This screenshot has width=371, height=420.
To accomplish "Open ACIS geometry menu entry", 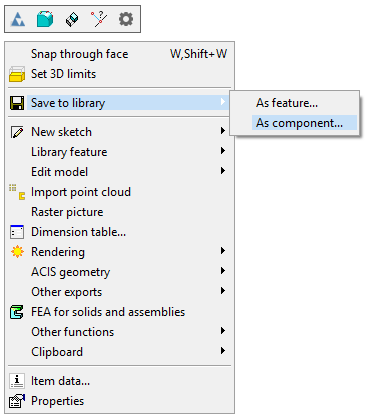I will (119, 272).
